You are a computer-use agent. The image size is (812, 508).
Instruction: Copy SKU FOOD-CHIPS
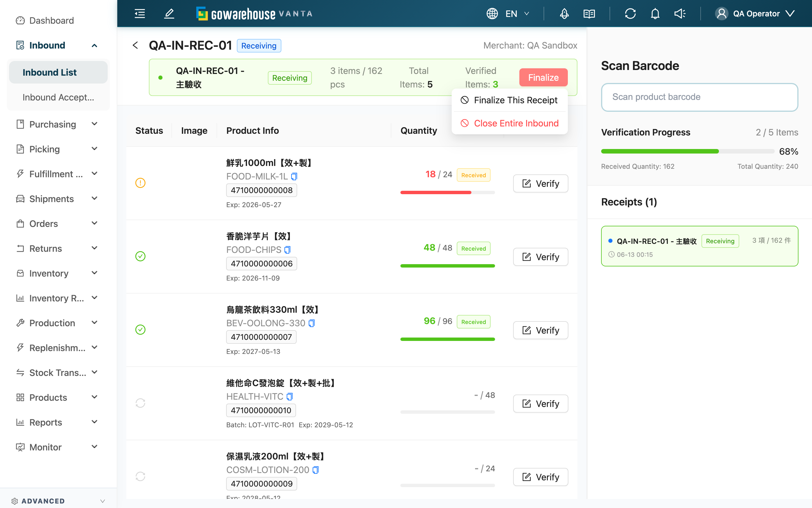[288, 250]
